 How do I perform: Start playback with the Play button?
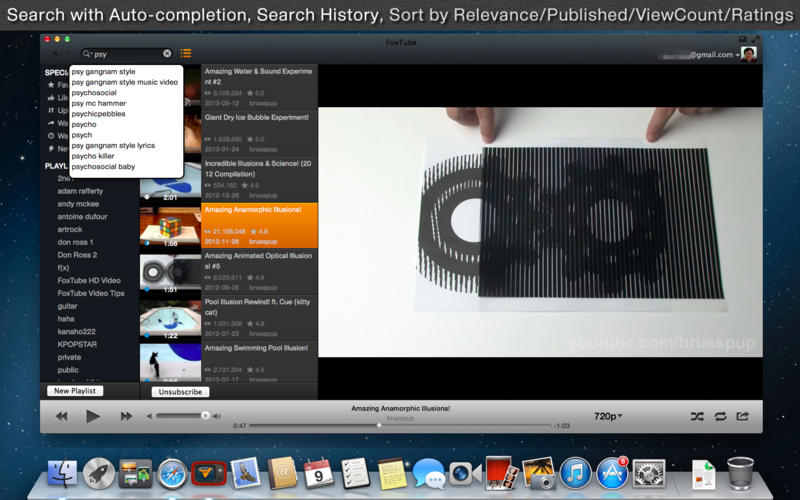[93, 416]
